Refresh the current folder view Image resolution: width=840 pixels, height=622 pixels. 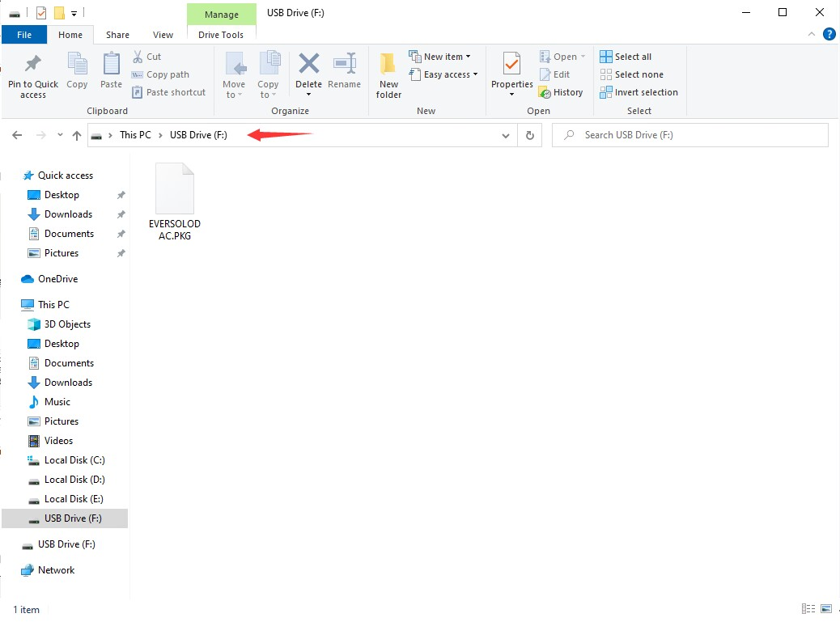coord(530,135)
